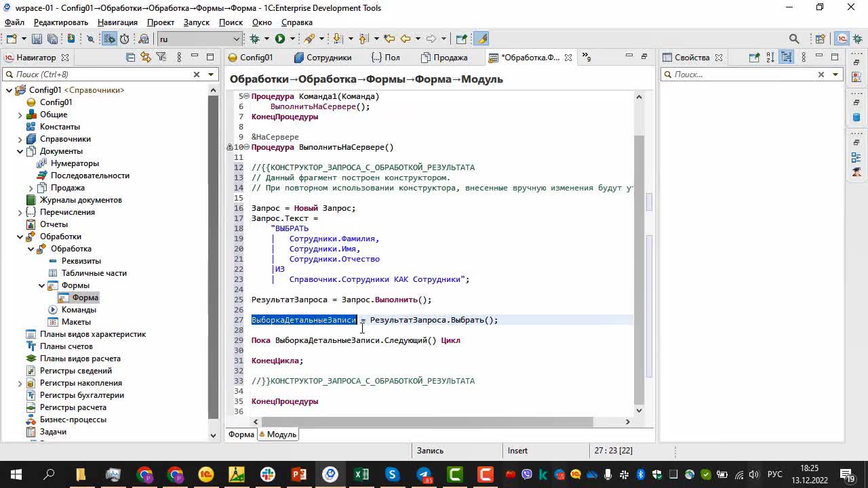Open the Navigator view menu (three dots)
This screenshot has height=488, width=868.
tap(178, 58)
